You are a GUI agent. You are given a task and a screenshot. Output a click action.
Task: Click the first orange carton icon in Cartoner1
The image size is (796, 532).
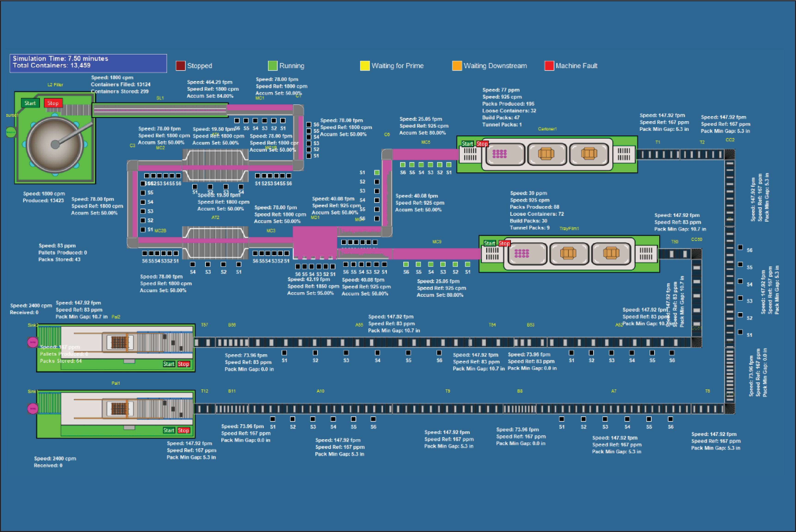click(x=546, y=154)
